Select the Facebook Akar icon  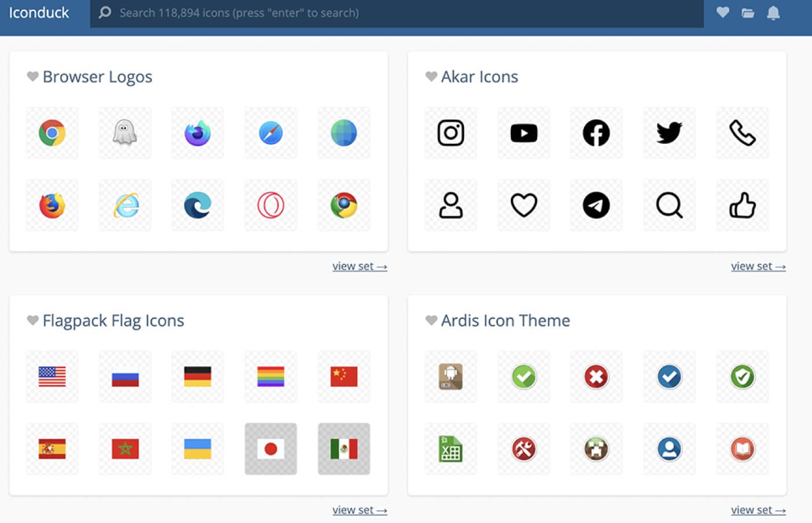tap(596, 133)
